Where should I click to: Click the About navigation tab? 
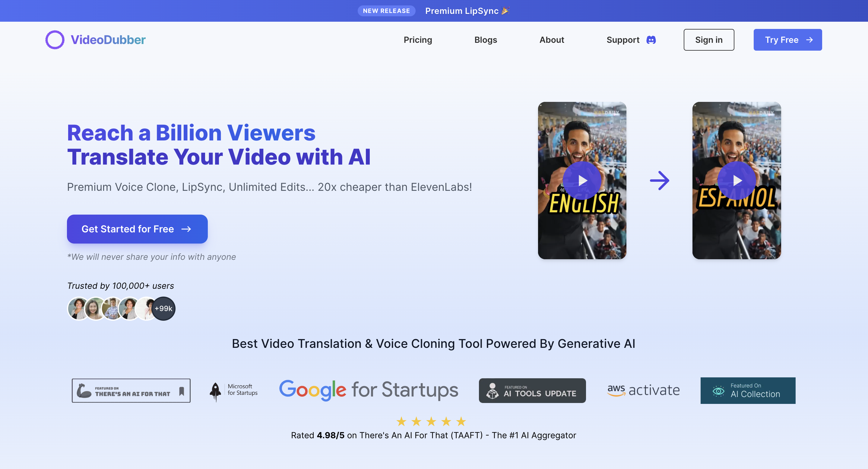tap(552, 39)
